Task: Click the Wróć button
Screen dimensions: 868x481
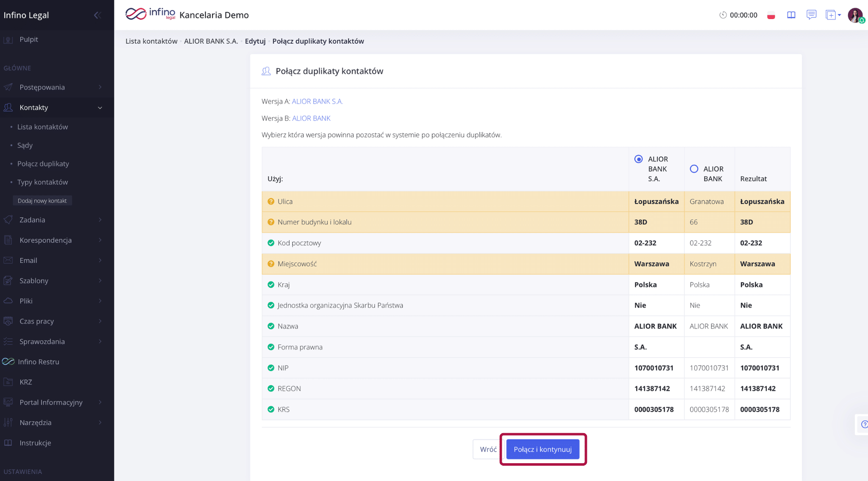Action: [x=488, y=449]
